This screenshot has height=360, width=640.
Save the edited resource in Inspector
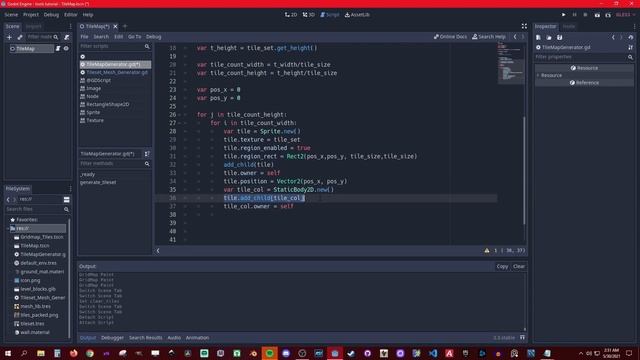pyautogui.click(x=560, y=38)
